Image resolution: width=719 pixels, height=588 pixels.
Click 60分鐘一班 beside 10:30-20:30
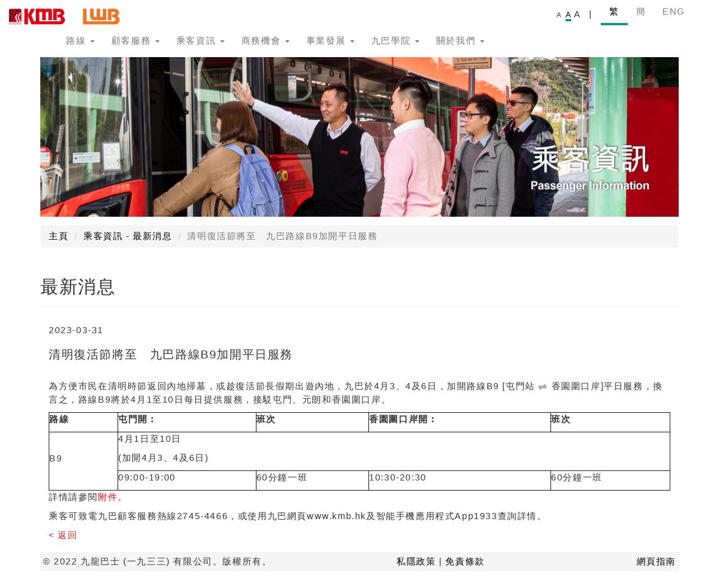coord(610,480)
